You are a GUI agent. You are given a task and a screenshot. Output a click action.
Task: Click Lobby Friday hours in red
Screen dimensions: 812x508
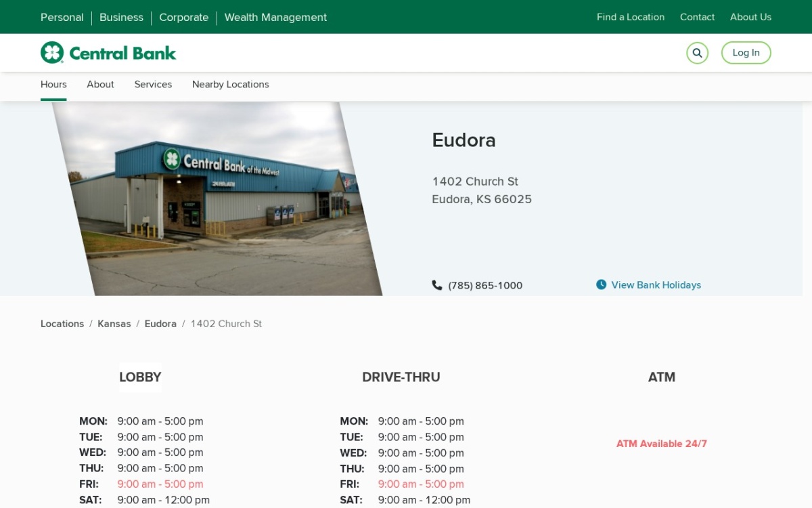[x=160, y=484]
